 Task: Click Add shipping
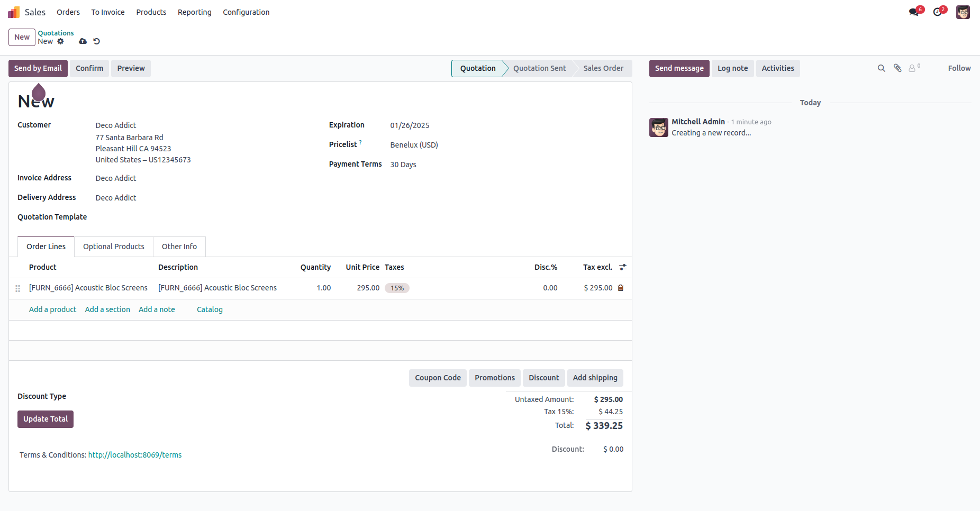point(595,378)
